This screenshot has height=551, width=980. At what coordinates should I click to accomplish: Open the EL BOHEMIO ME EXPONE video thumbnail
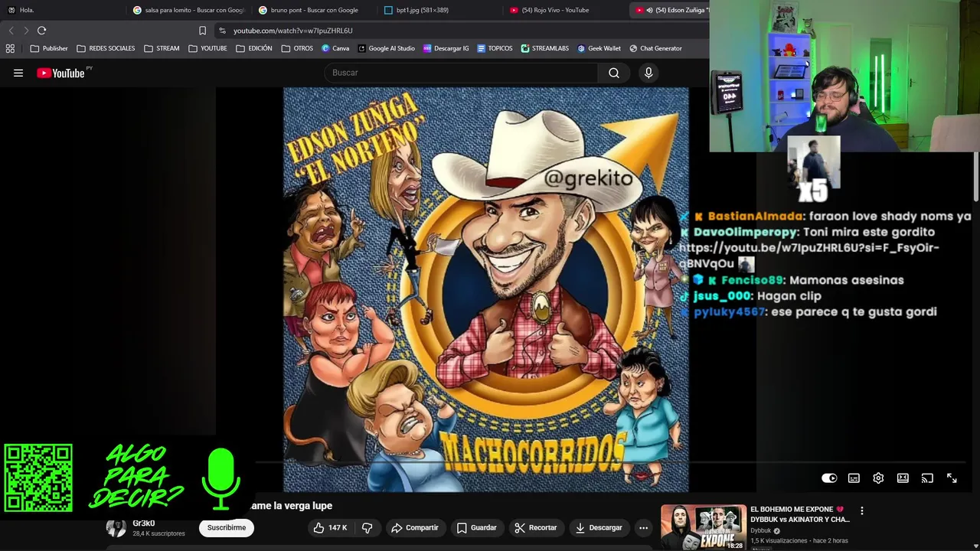(703, 527)
